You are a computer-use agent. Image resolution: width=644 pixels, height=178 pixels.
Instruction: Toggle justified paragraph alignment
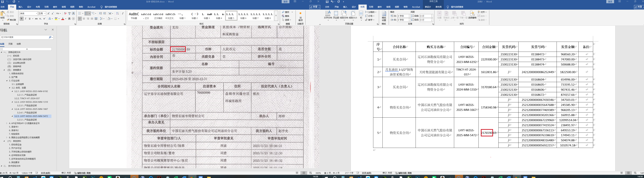coord(92,19)
